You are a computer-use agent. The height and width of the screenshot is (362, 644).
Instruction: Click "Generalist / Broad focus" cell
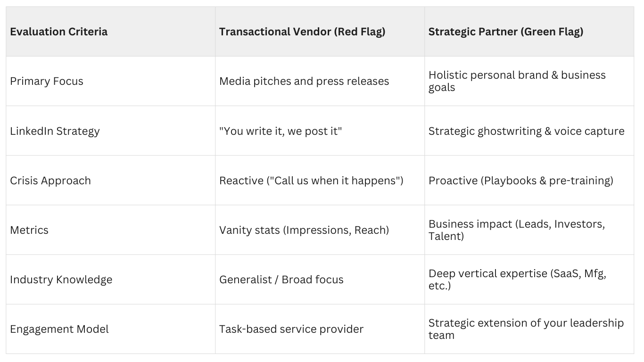click(x=281, y=280)
